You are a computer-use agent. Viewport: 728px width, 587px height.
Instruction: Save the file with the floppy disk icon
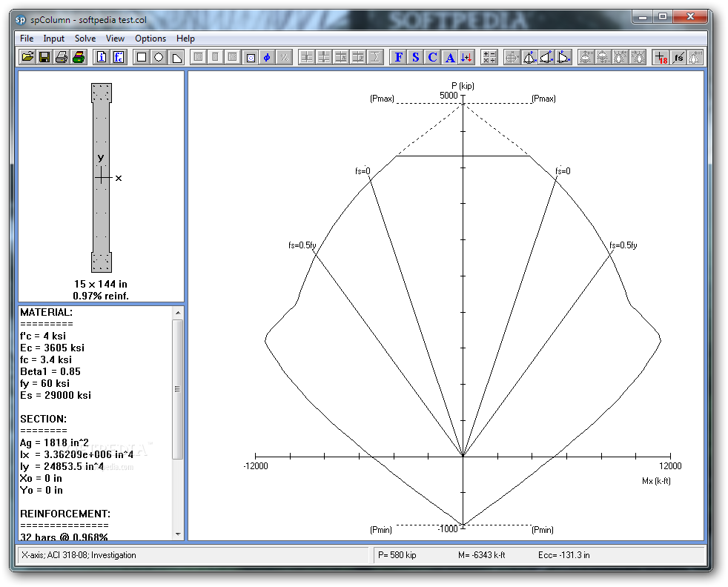coord(44,57)
